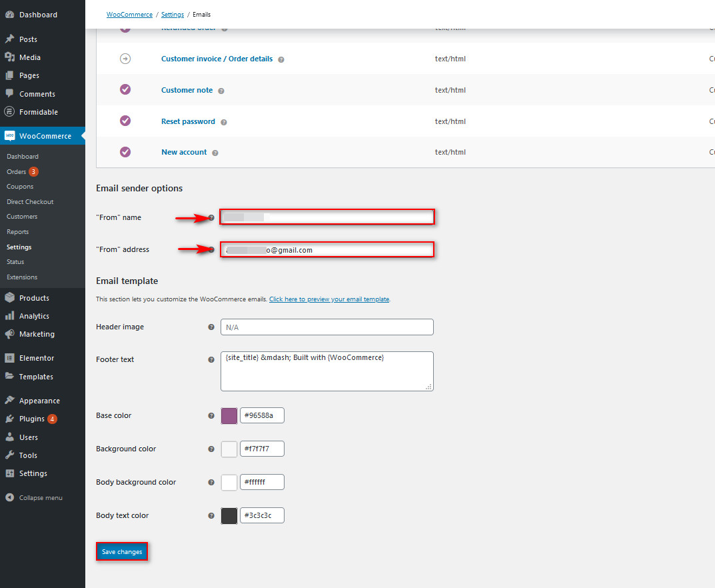Open WooCommerce Orders submenu item
Image resolution: width=715 pixels, height=588 pixels.
16,171
